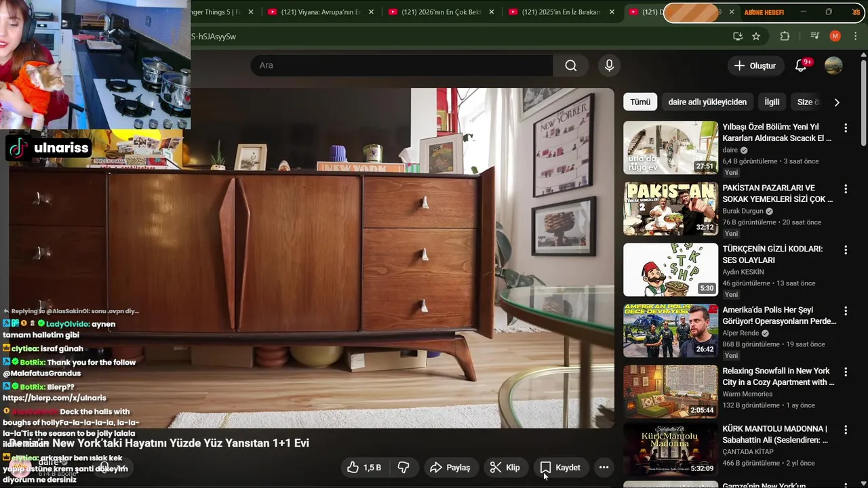The image size is (868, 488).
Task: Open the Warm Memories channel name
Action: coord(747,394)
